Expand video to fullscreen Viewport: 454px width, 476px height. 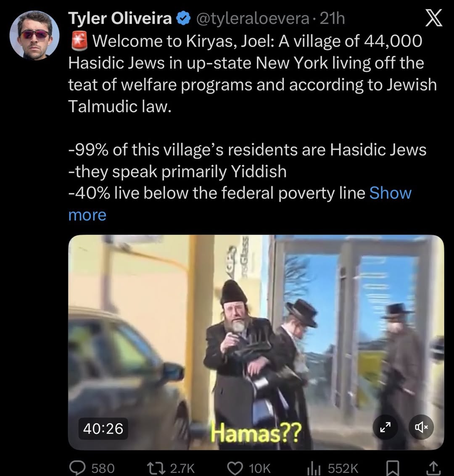tap(385, 427)
